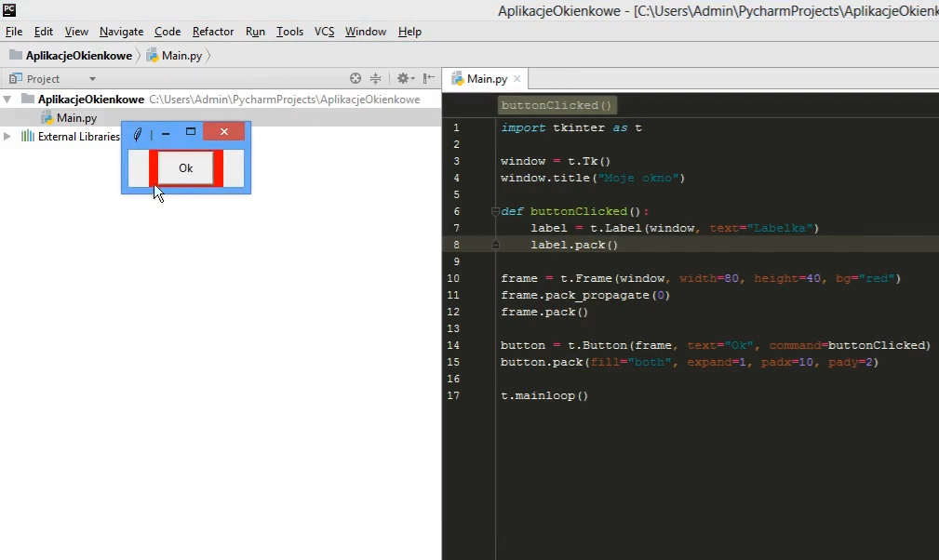Hide the Project tool window
This screenshot has height=560, width=939.
[428, 79]
